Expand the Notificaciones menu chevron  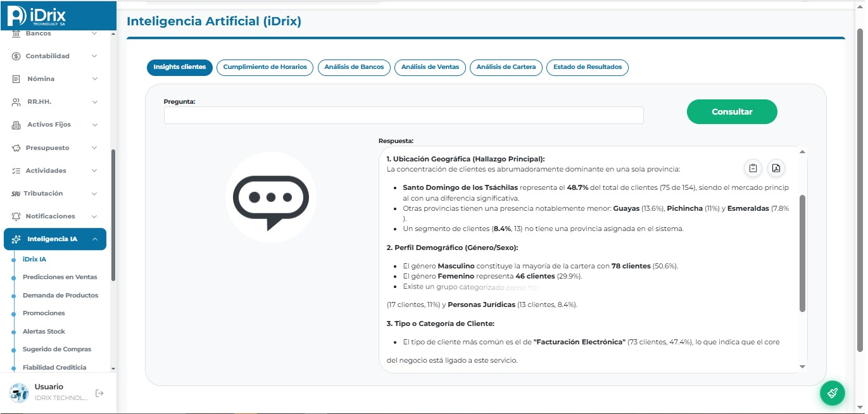click(94, 216)
